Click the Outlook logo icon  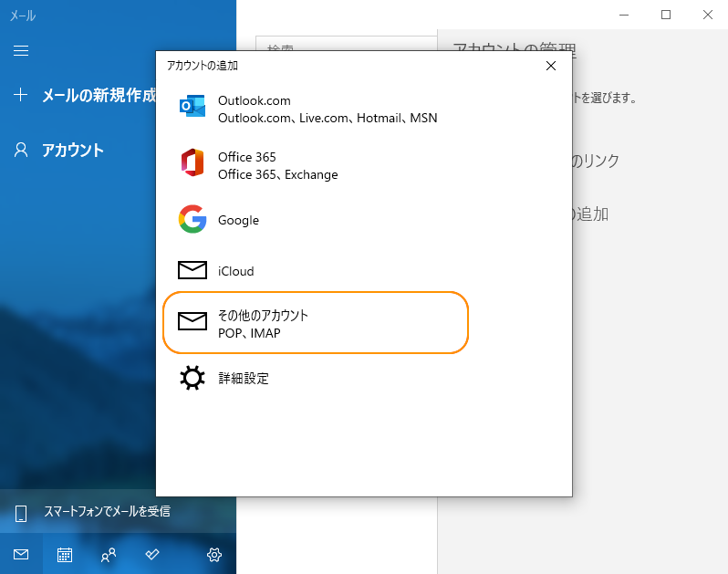tap(192, 106)
